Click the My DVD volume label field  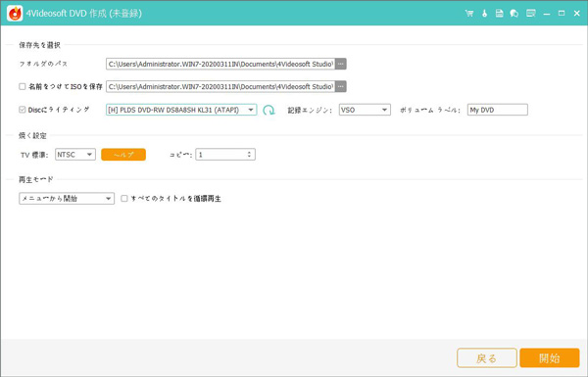coord(497,110)
